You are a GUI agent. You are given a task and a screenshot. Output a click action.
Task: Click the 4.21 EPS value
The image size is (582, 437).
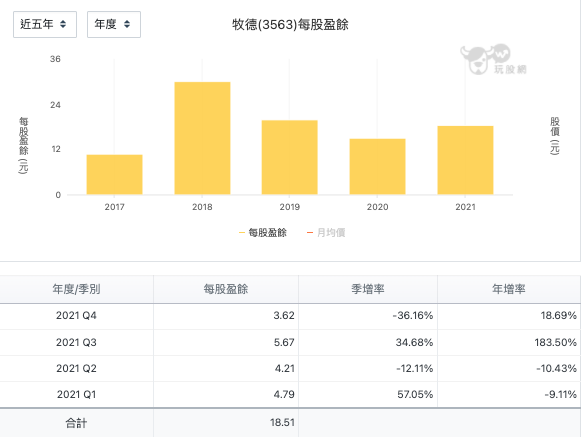pyautogui.click(x=285, y=368)
